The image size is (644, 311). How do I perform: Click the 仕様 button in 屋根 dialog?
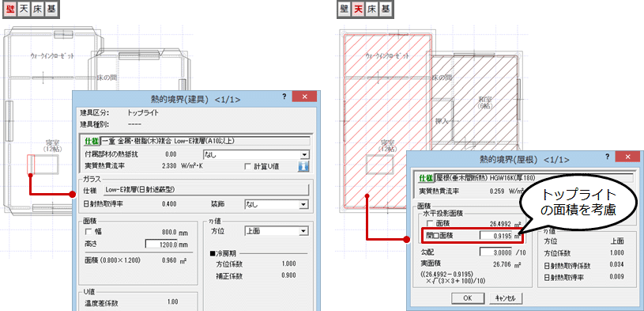(x=425, y=178)
